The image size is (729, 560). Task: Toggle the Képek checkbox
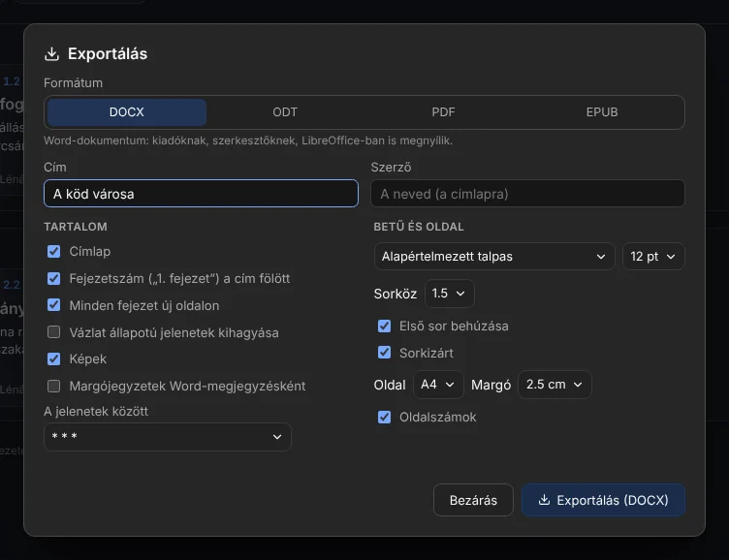tap(54, 358)
